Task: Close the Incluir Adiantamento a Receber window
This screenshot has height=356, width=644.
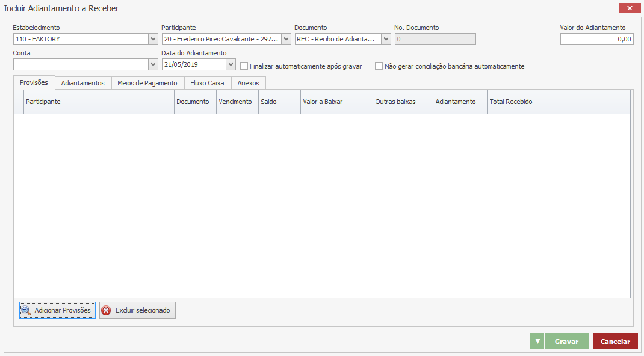Action: [630, 8]
